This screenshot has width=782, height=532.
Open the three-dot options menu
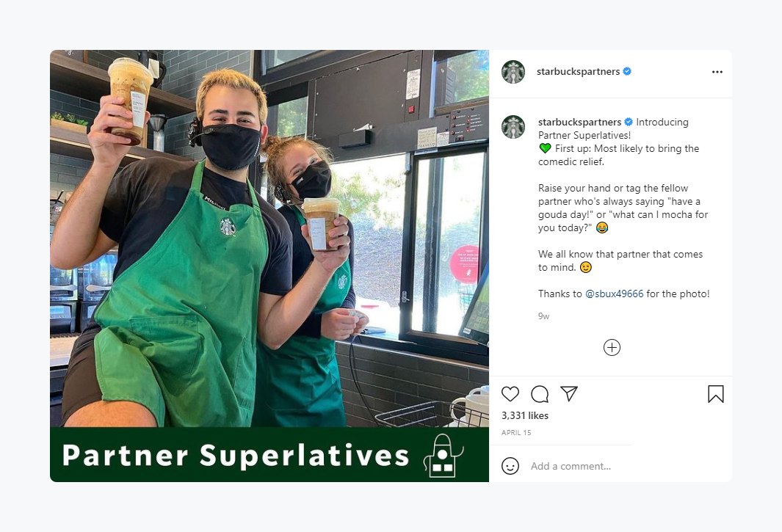click(x=717, y=72)
